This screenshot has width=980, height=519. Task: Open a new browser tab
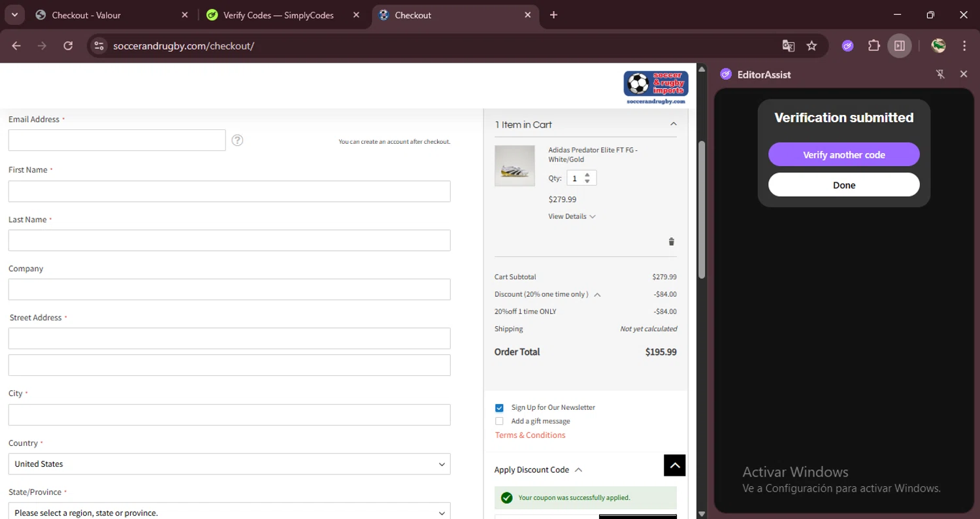tap(554, 15)
